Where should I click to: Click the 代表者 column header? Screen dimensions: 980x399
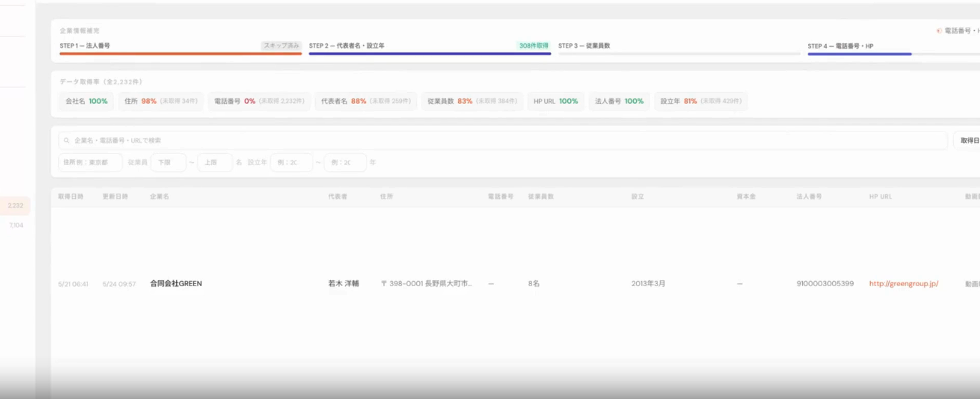click(337, 197)
